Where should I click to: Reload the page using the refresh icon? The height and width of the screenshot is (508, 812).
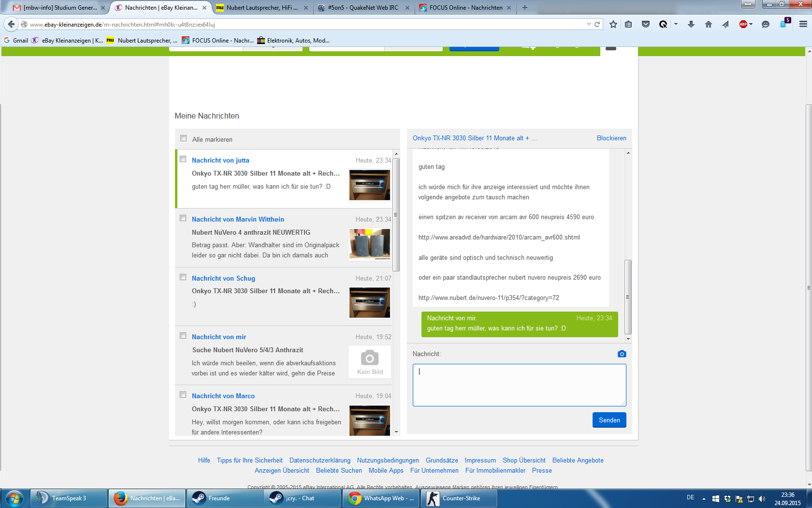pos(597,24)
